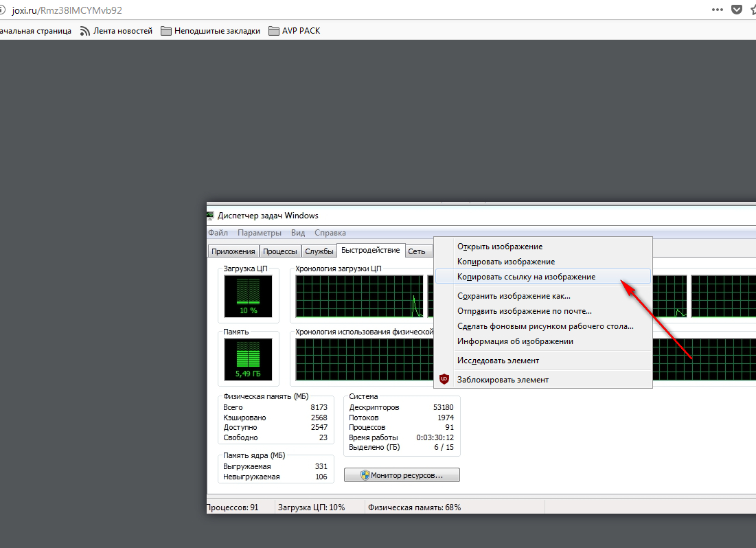Open the Справка menu in Task Manager
Image resolution: width=756 pixels, height=548 pixels.
coord(330,233)
